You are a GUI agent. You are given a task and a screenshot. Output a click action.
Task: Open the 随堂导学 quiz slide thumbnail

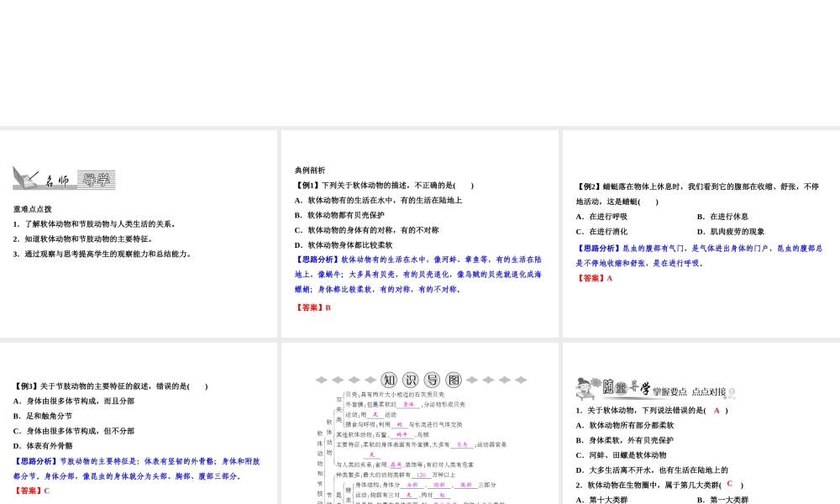point(701,423)
